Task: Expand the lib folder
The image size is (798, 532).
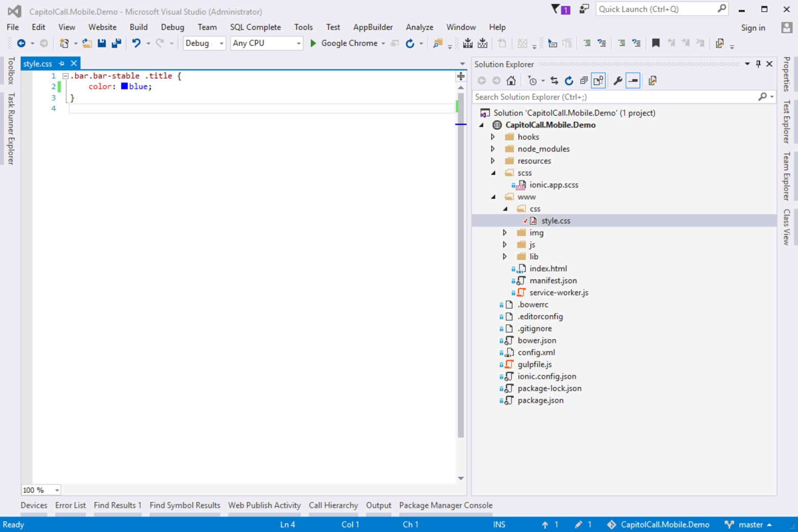Action: [505, 257]
